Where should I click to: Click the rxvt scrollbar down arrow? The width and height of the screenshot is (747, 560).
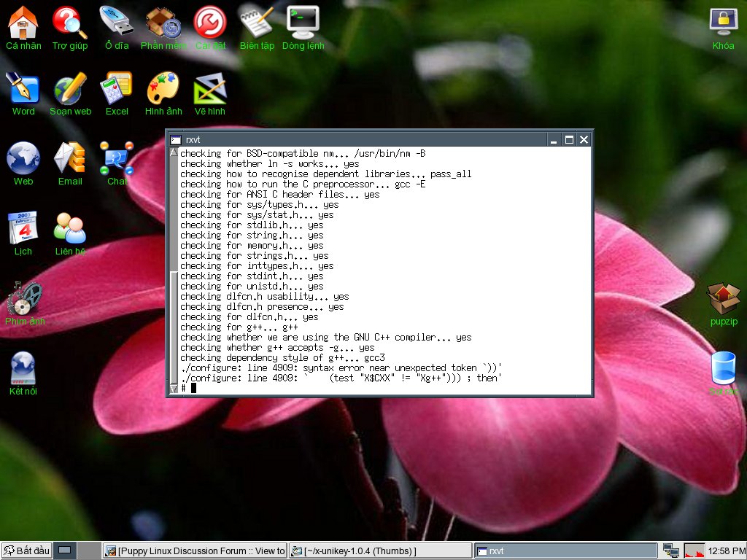(x=174, y=389)
